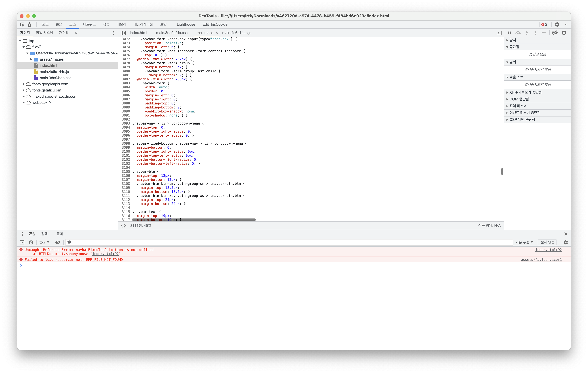The height and width of the screenshot is (373, 588).
Task: Toggle device toolbar emulation icon
Action: tap(31, 24)
